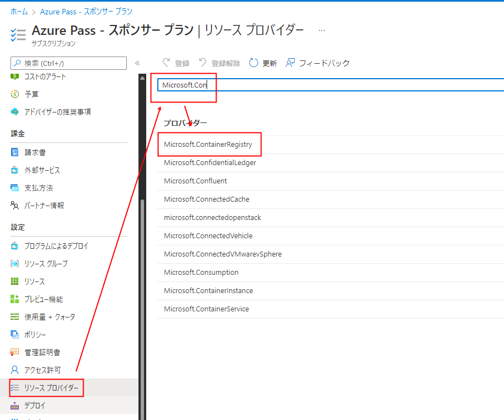Viewport: 504px width, 420px height.
Task: Click the ホーム breadcrumb link
Action: [19, 12]
